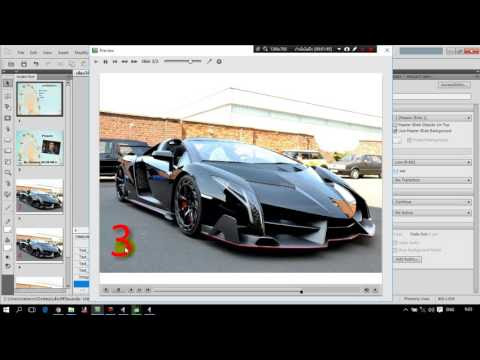Toggle the Loop Audio checkbox
Viewport: 480px width, 360px height.
pyautogui.click(x=396, y=243)
